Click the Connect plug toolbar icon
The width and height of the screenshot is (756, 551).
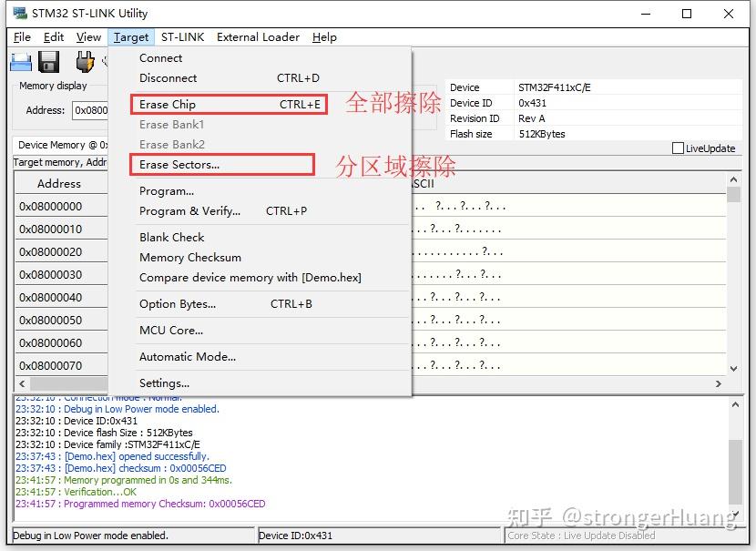85,61
